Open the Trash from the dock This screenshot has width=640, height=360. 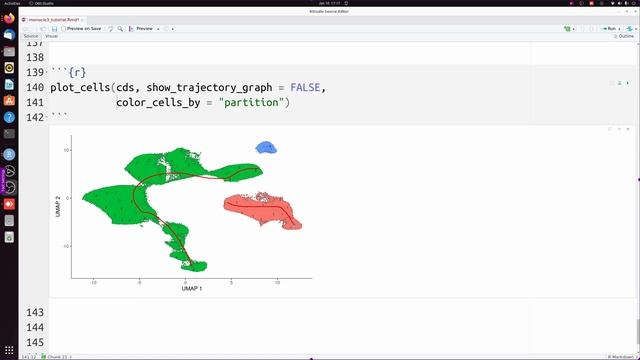click(x=9, y=237)
